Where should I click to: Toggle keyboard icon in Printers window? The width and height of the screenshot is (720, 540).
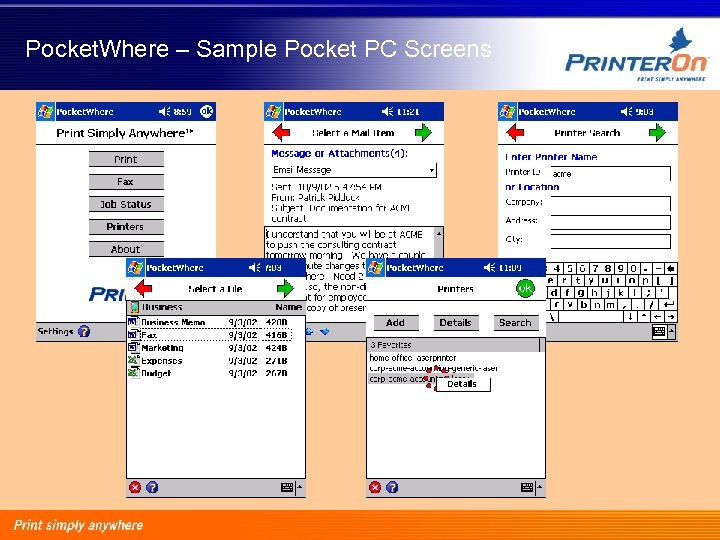coord(527,487)
